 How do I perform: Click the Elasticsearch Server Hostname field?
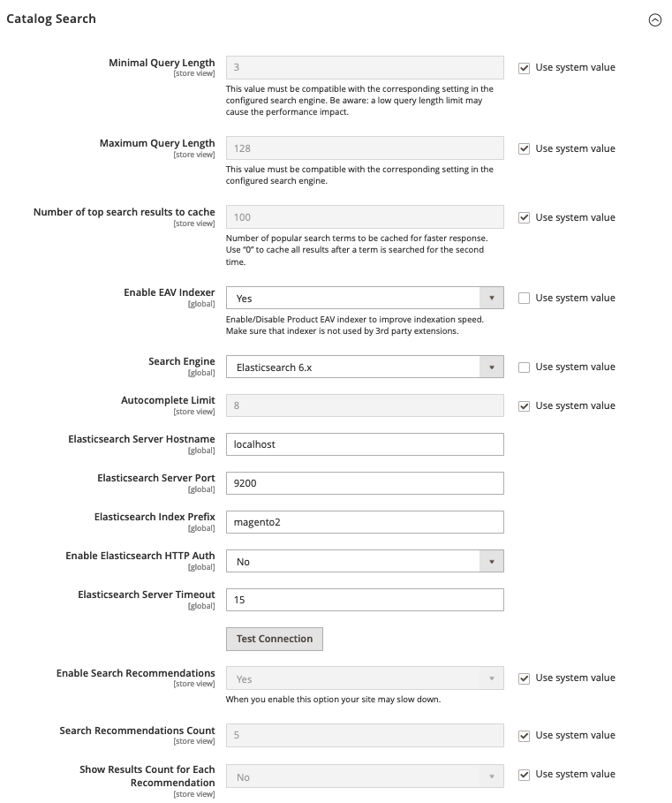365,444
